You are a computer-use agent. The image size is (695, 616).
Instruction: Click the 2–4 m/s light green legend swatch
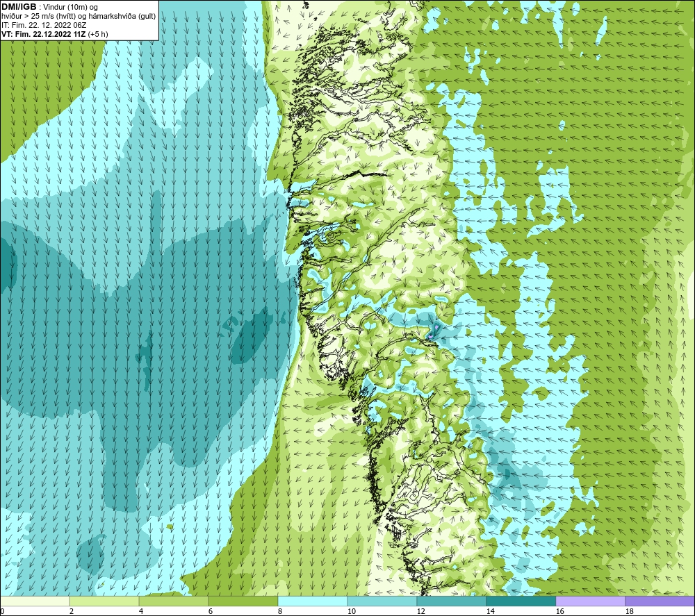pyautogui.click(x=104, y=601)
